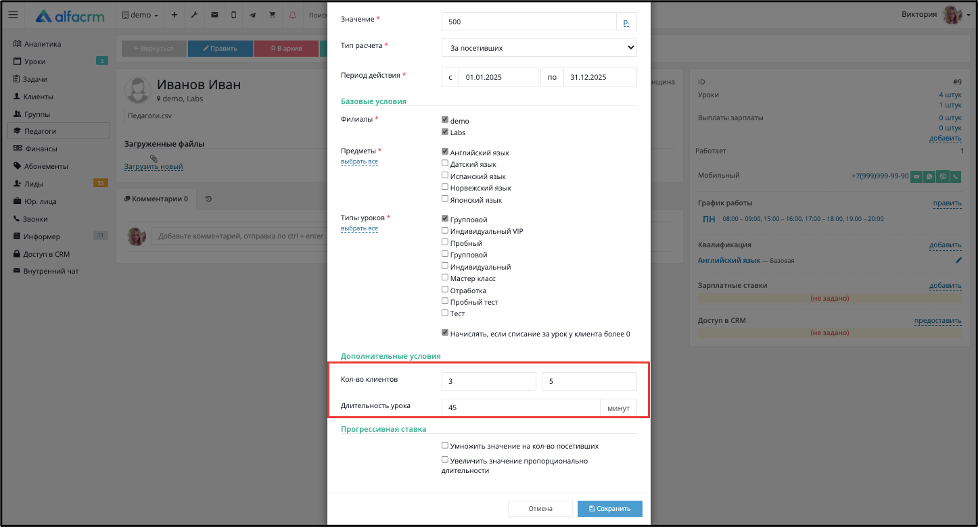Click the Длительность урока input field
Image resolution: width=979 pixels, height=529 pixels.
pos(521,407)
